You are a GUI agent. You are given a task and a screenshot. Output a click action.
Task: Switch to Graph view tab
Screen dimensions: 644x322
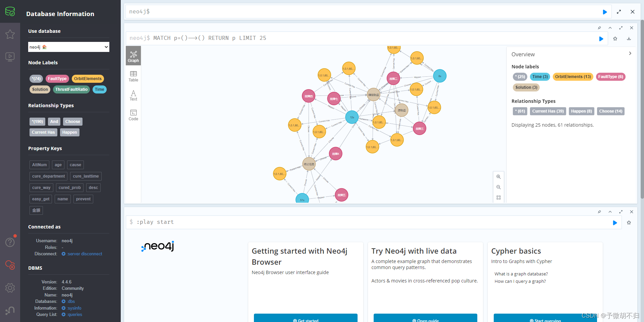pyautogui.click(x=133, y=56)
